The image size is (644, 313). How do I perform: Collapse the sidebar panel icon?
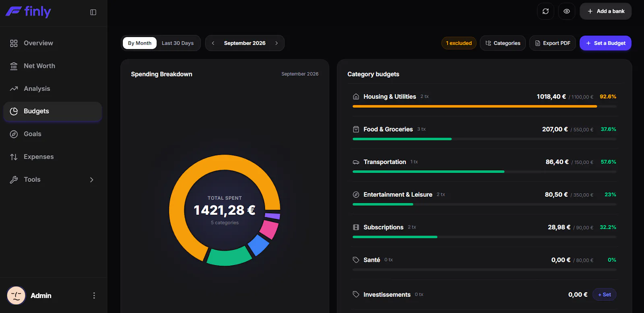pyautogui.click(x=93, y=12)
